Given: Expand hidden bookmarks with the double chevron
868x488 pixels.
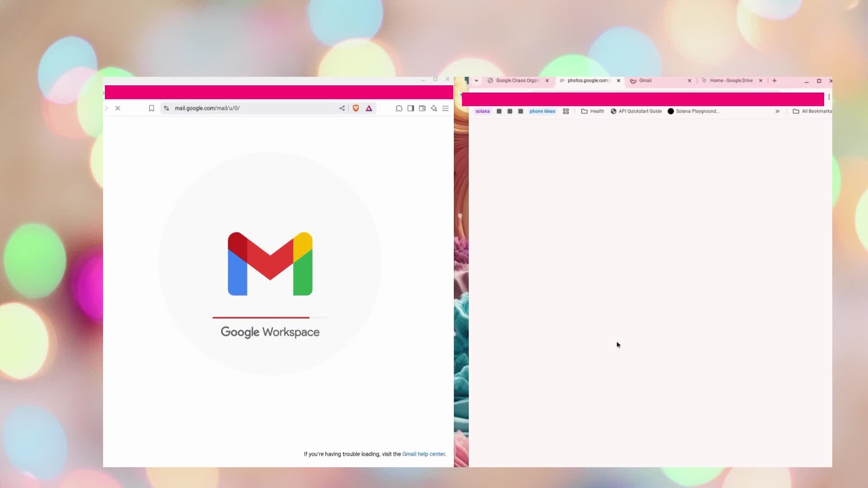Looking at the screenshot, I should [778, 111].
